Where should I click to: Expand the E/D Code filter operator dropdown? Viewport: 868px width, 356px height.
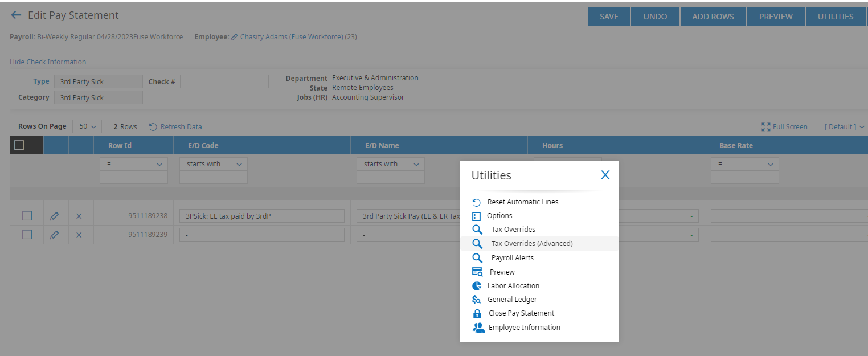[x=214, y=164]
